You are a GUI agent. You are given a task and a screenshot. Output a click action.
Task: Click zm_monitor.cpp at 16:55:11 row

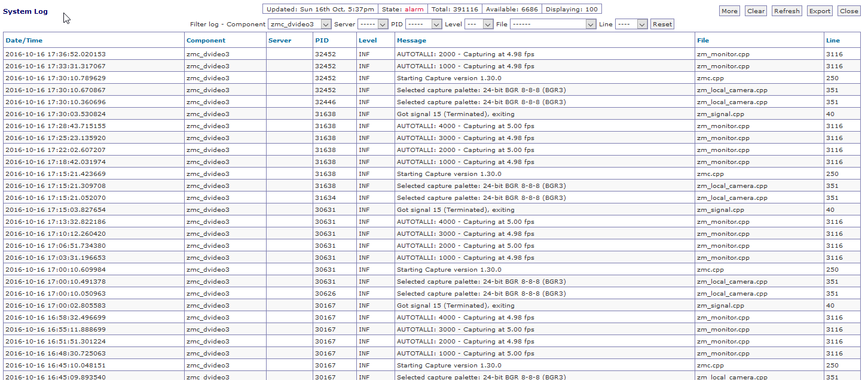click(723, 330)
